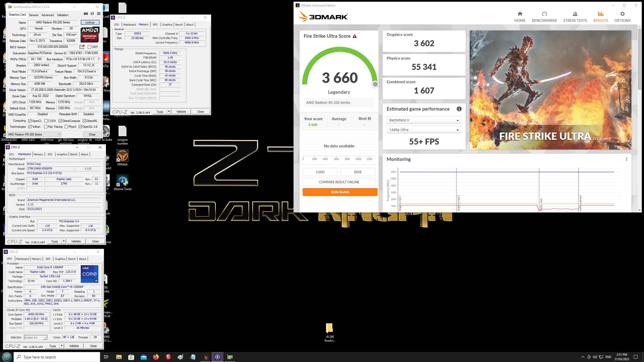Open Graphics tab in Mainboard CPU-Z window
The height and width of the screenshot is (362, 644).
(62, 154)
